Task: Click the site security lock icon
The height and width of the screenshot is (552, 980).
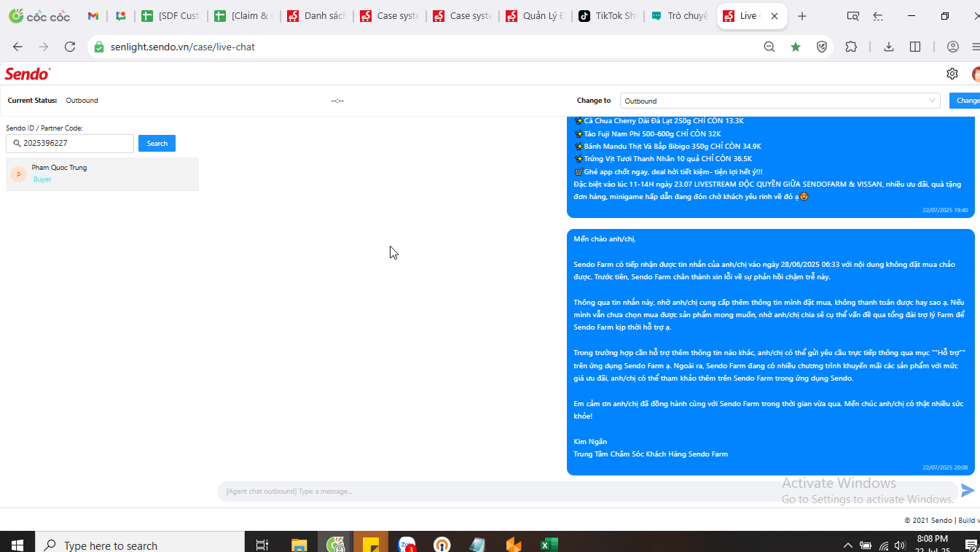Action: [x=99, y=47]
